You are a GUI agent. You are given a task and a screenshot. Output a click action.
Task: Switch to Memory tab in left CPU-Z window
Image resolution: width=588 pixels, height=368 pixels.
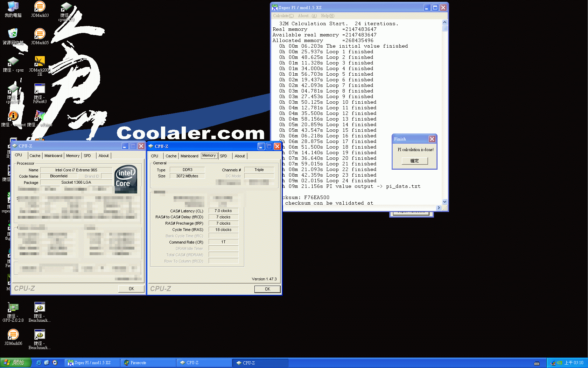[73, 156]
